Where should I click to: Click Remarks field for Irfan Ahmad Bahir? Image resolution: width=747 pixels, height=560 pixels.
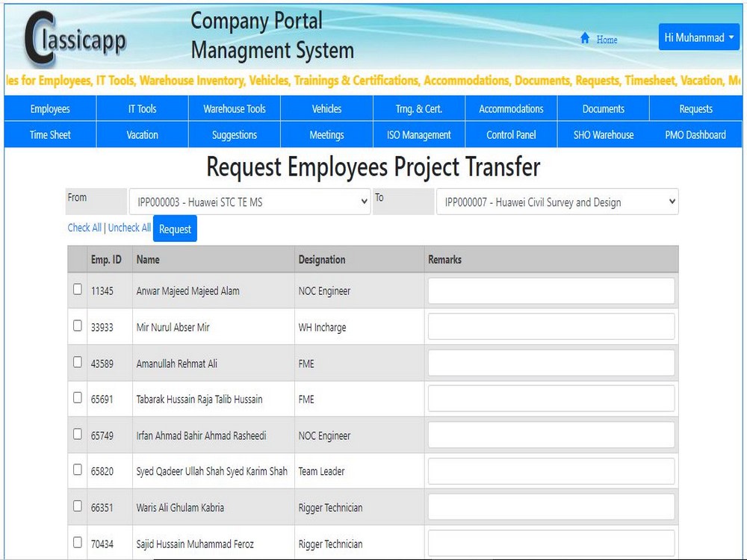tap(551, 435)
